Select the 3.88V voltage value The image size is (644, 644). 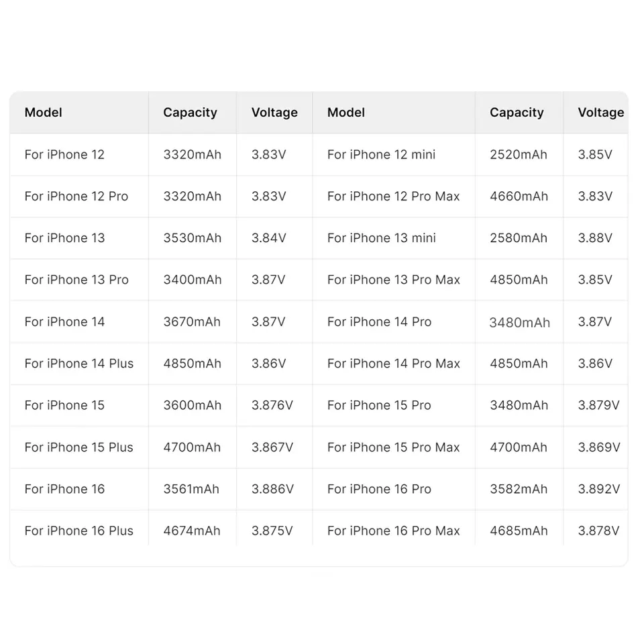point(595,238)
